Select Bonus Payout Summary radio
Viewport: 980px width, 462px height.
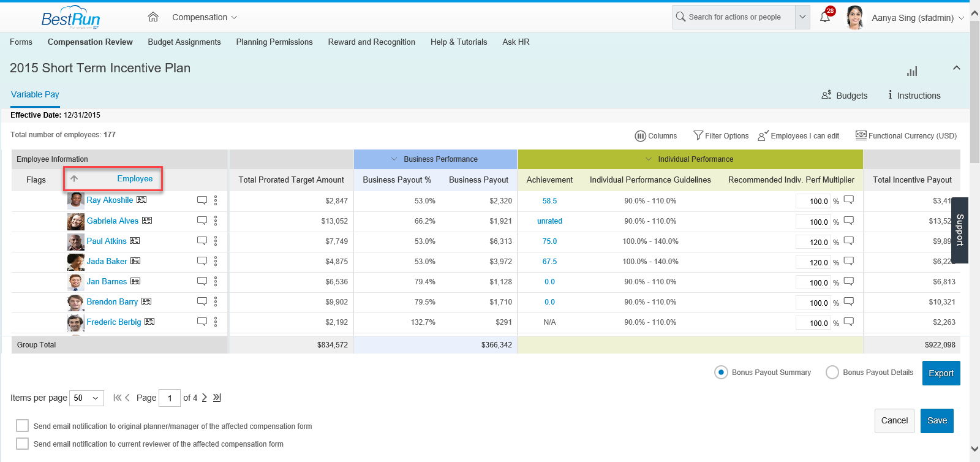(x=721, y=372)
